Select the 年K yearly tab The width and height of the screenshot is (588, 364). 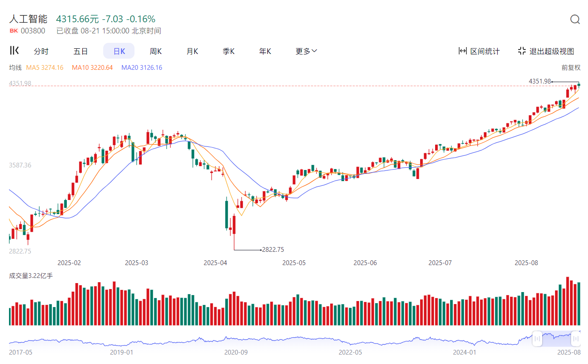pos(265,51)
